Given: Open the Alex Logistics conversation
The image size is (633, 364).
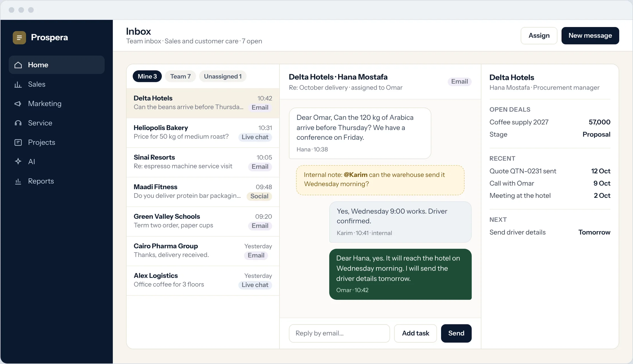Looking at the screenshot, I should point(203,281).
